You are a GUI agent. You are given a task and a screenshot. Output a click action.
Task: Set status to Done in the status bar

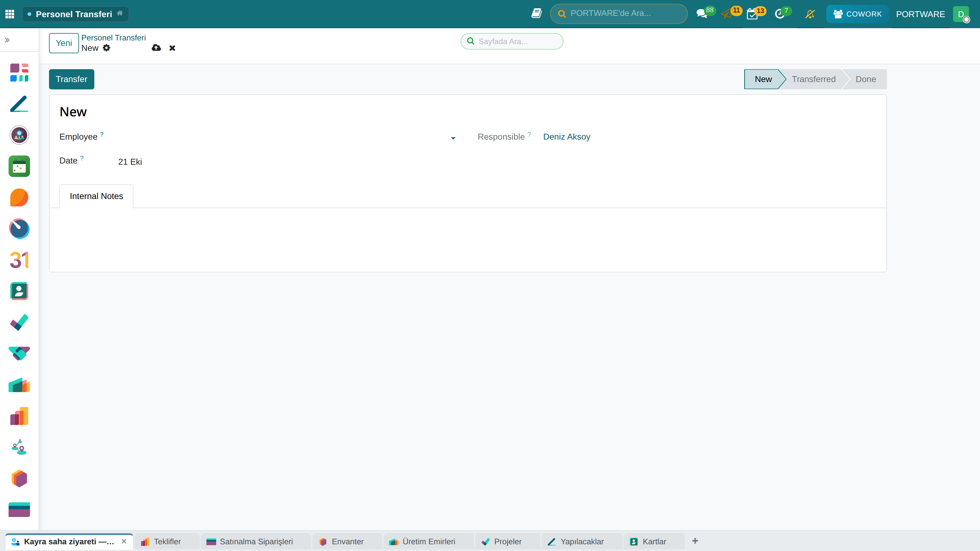tap(865, 79)
